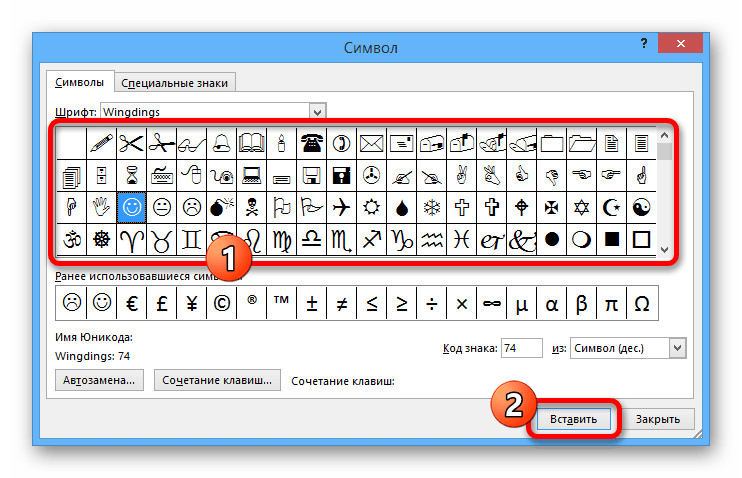742x478 pixels.
Task: Click the symbol grid scrollbar up arrow
Action: 664,135
